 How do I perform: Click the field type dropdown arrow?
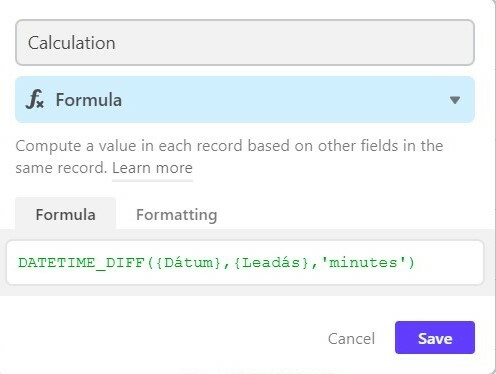coord(455,100)
